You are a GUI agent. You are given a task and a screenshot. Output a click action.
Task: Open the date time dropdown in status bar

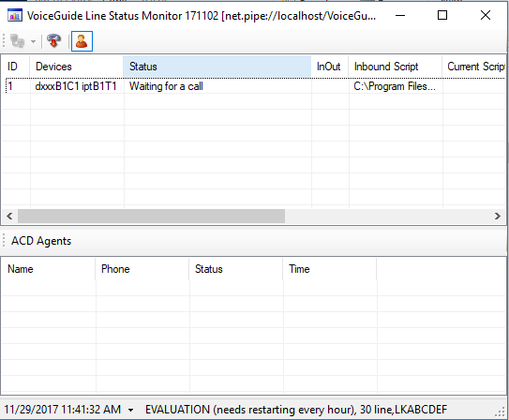[130, 410]
